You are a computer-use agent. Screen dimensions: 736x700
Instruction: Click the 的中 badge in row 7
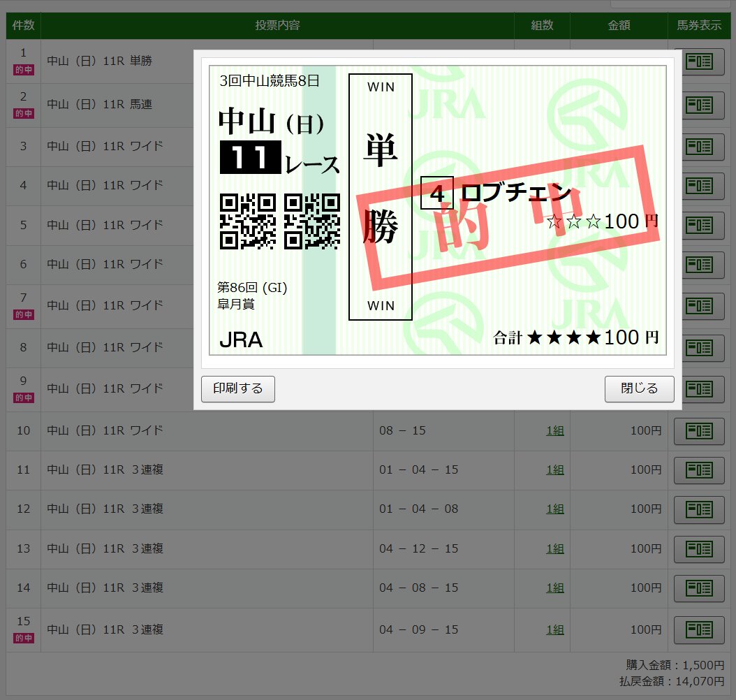[24, 314]
